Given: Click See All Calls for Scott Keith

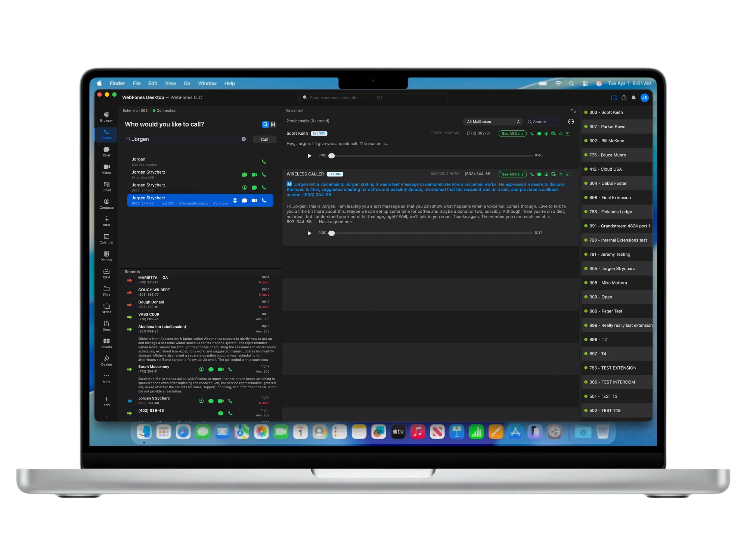Looking at the screenshot, I should tap(512, 134).
